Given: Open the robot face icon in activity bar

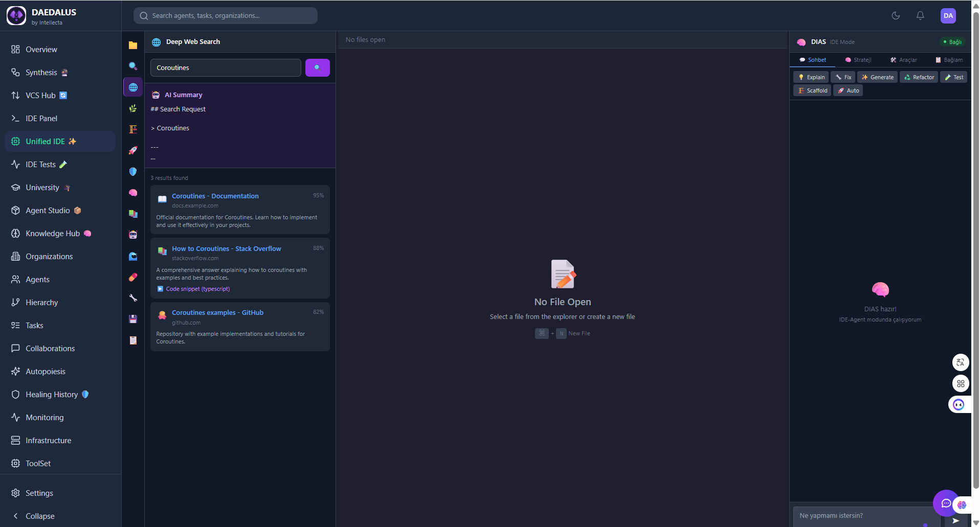Looking at the screenshot, I should (133, 235).
